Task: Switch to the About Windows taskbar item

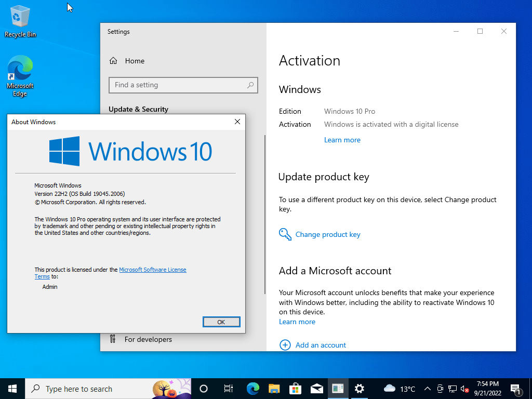Action: 338,389
